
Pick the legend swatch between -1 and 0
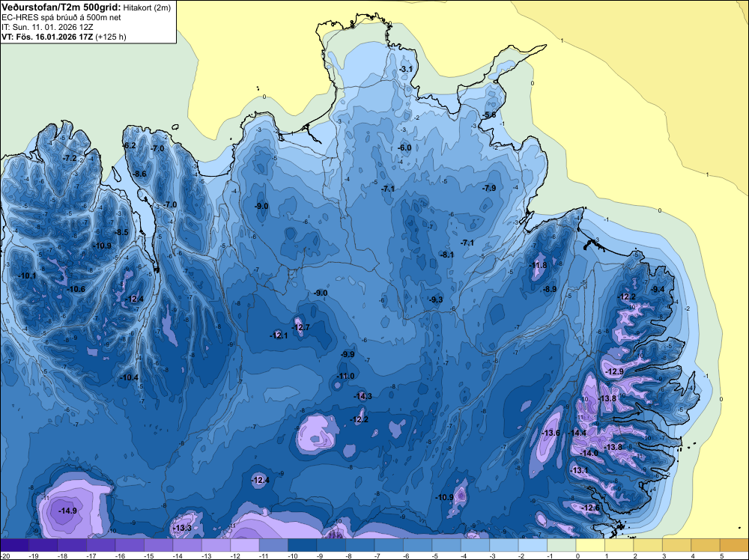click(562, 545)
